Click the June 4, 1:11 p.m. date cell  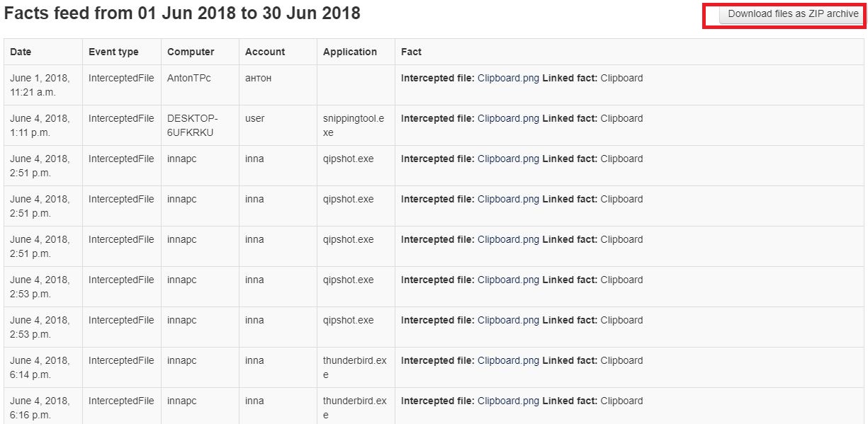click(x=40, y=125)
